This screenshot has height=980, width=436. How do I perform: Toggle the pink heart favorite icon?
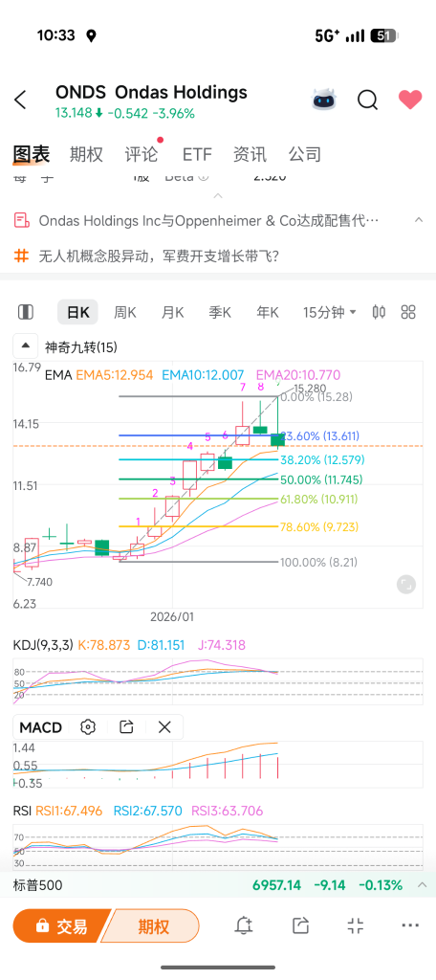410,100
